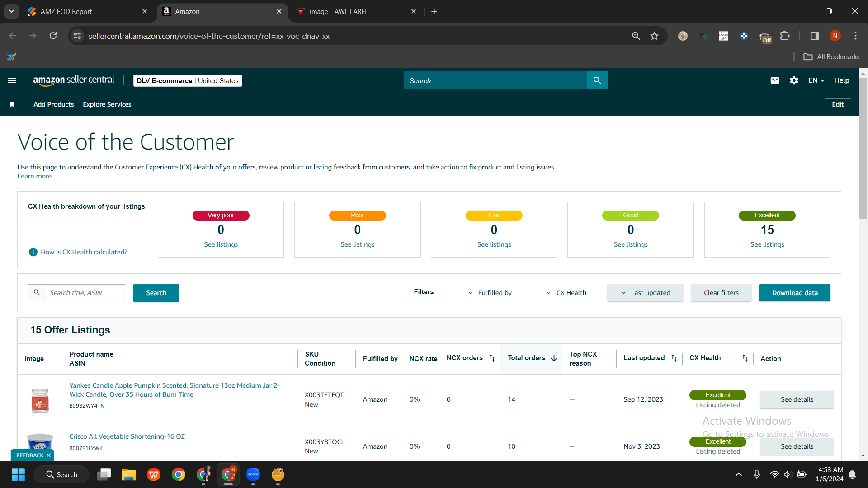
Task: Click the Chrome profile avatar N
Action: click(835, 36)
